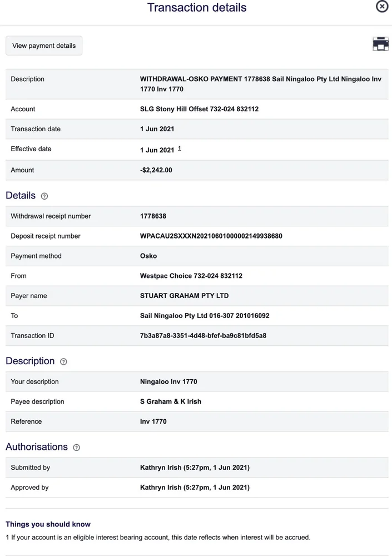Open the help icon beside Details heading

[x=44, y=196]
